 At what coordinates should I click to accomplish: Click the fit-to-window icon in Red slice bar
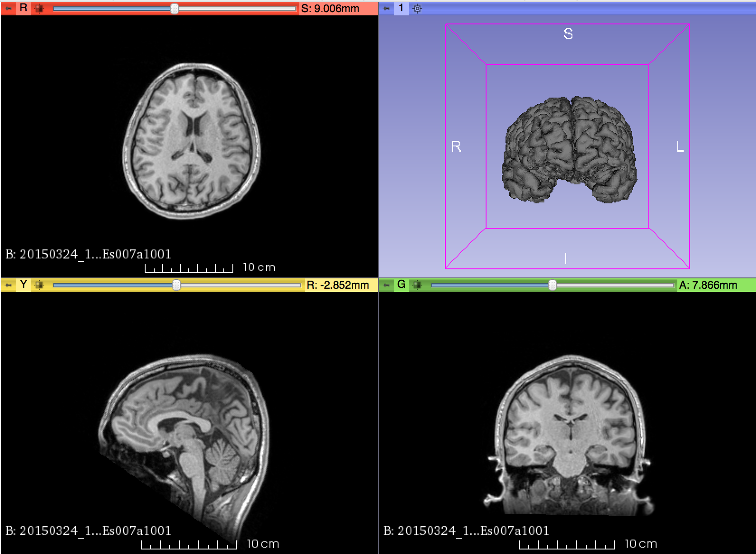click(x=40, y=8)
